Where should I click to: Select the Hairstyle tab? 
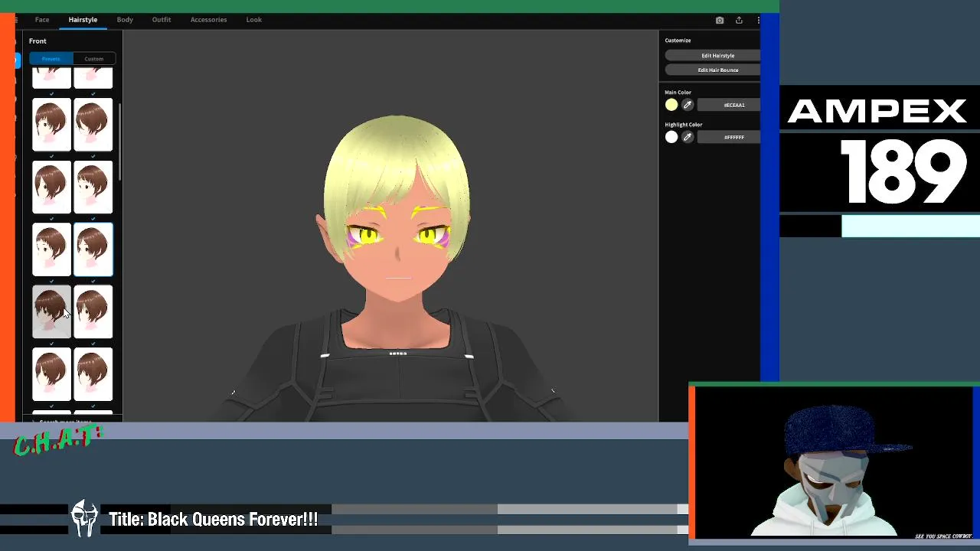(83, 19)
